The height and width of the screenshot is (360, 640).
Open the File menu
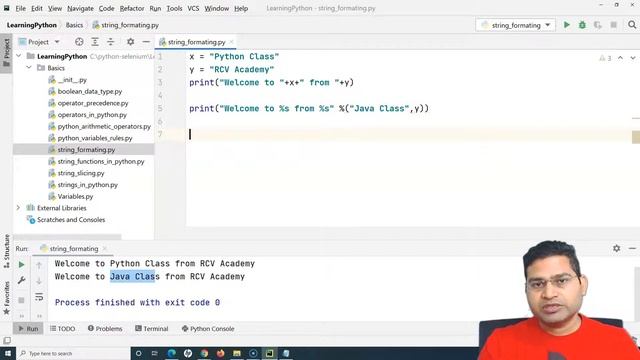[x=20, y=8]
